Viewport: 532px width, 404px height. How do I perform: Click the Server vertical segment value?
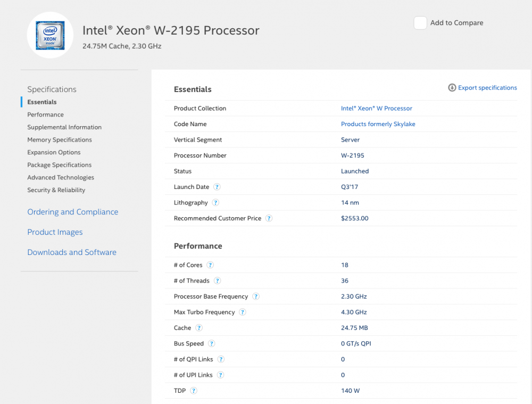(x=350, y=139)
